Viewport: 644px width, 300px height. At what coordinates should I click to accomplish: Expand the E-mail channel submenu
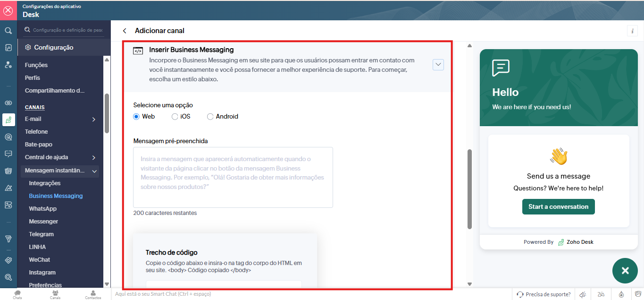pos(93,119)
